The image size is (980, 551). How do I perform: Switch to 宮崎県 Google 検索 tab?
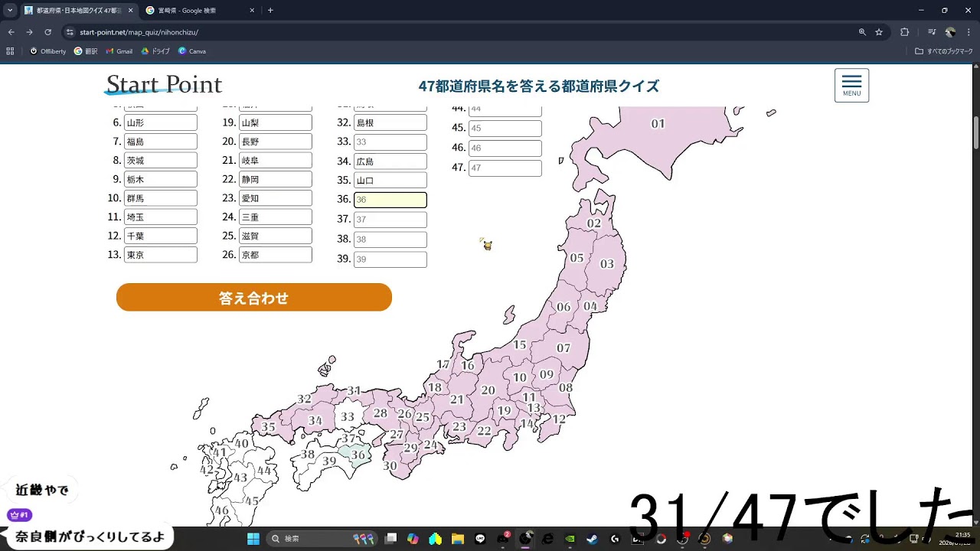[x=199, y=11]
